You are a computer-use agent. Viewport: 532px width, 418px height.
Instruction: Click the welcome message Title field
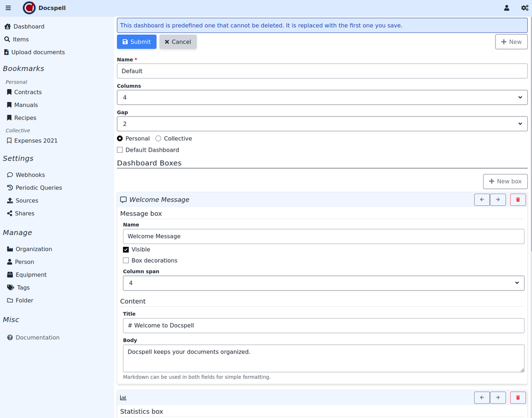[323, 325]
